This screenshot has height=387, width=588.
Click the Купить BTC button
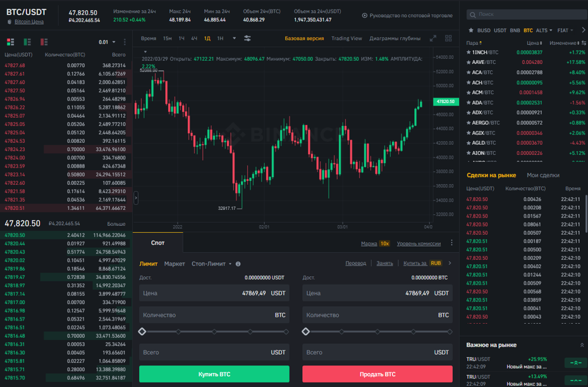pyautogui.click(x=214, y=374)
